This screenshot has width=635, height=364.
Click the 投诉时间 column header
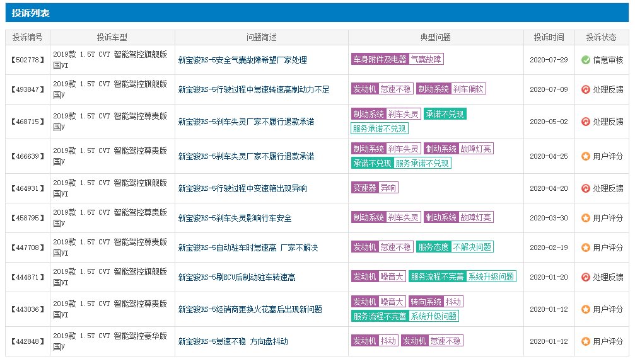click(549, 37)
